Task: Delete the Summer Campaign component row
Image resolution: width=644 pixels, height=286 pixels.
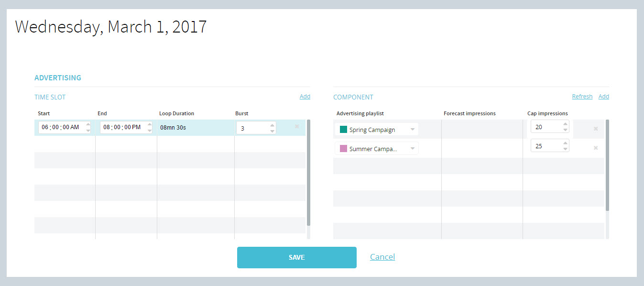Action: (596, 148)
